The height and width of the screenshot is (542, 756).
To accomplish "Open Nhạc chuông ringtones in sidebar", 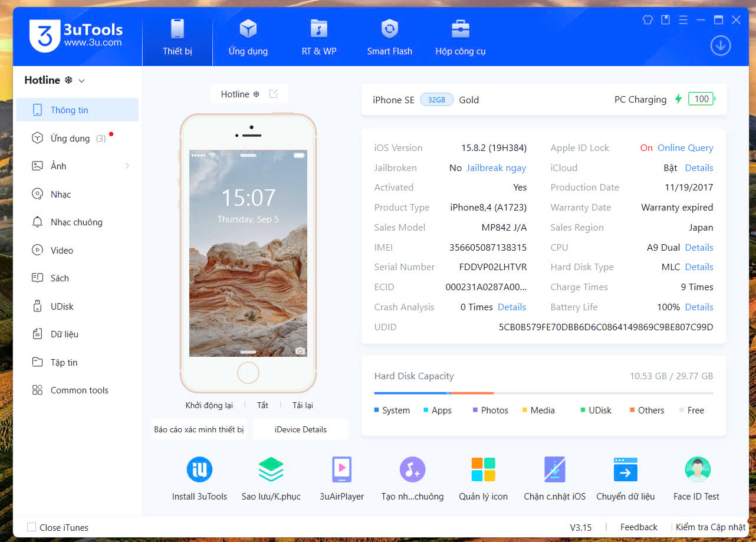I will [x=77, y=222].
